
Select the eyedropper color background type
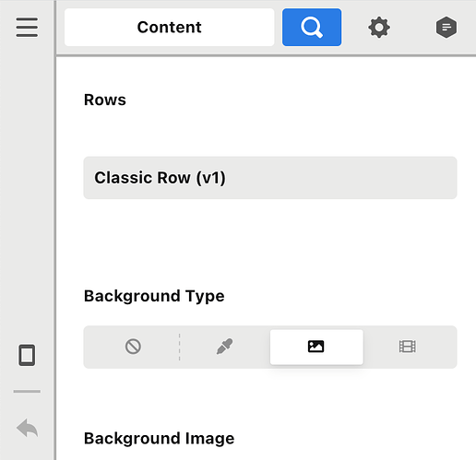click(225, 347)
